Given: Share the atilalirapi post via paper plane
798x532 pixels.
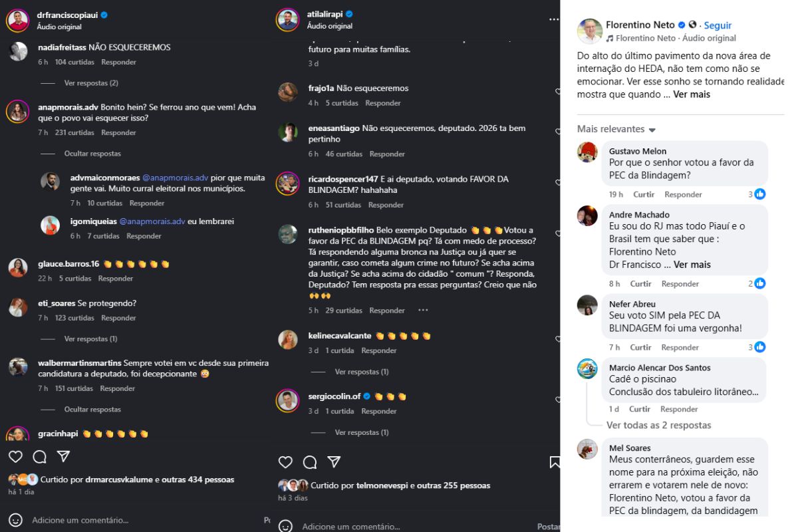Looking at the screenshot, I should [334, 462].
